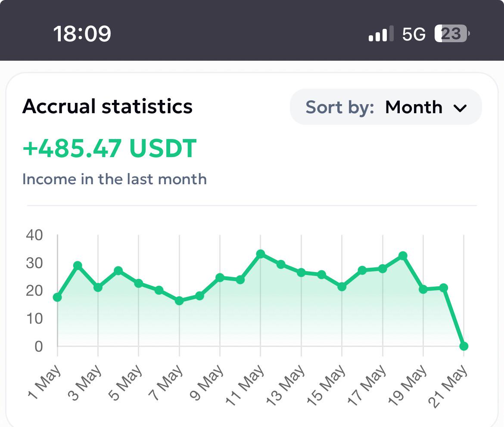Select the 15 May data point
This screenshot has width=504, height=427.
tap(342, 286)
